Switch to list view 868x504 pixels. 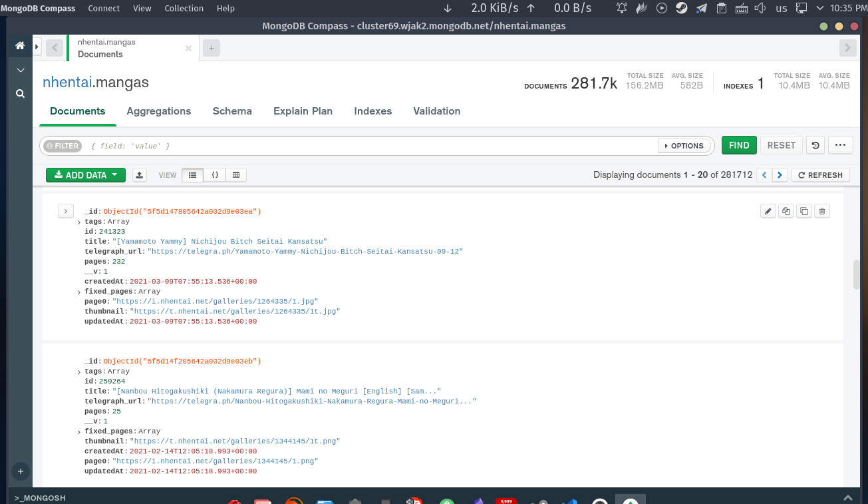(192, 175)
